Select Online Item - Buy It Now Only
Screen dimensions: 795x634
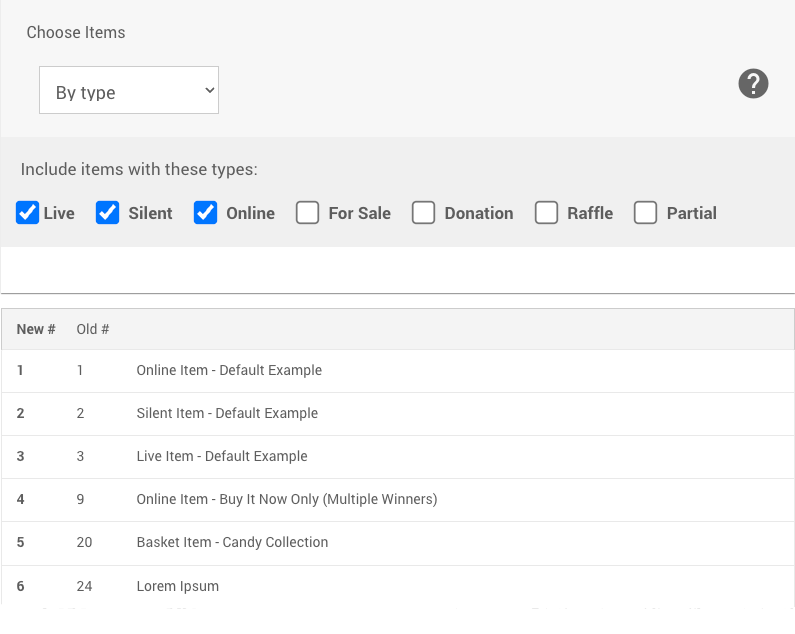[286, 499]
